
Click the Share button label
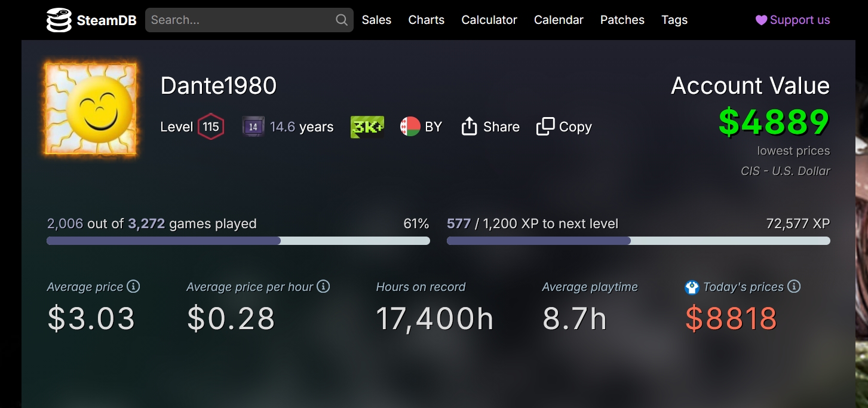pos(501,127)
